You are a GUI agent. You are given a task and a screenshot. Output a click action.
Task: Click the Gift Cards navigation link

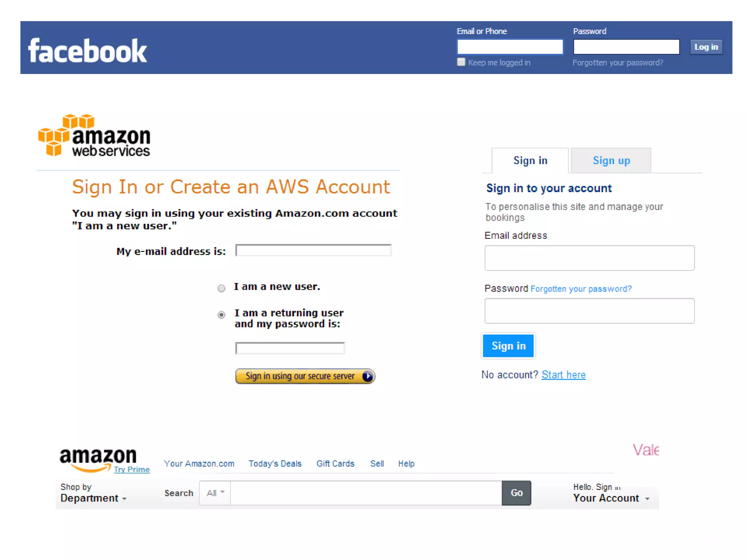[335, 463]
